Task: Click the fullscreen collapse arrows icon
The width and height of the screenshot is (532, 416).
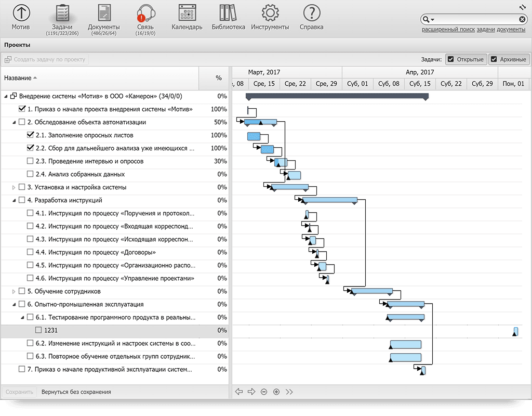Action: [523, 7]
